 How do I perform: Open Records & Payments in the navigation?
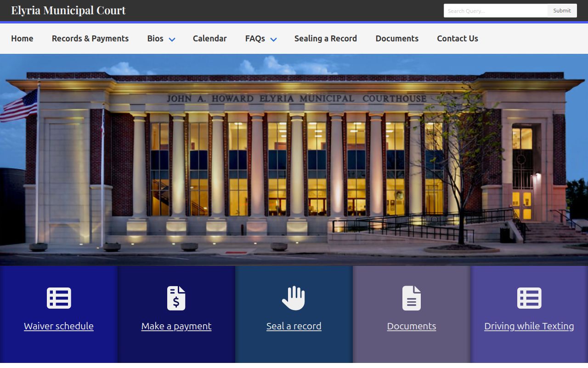(x=90, y=39)
